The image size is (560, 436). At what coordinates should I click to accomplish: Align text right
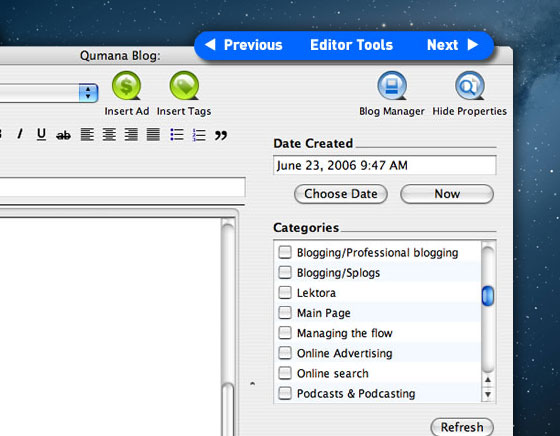click(131, 135)
